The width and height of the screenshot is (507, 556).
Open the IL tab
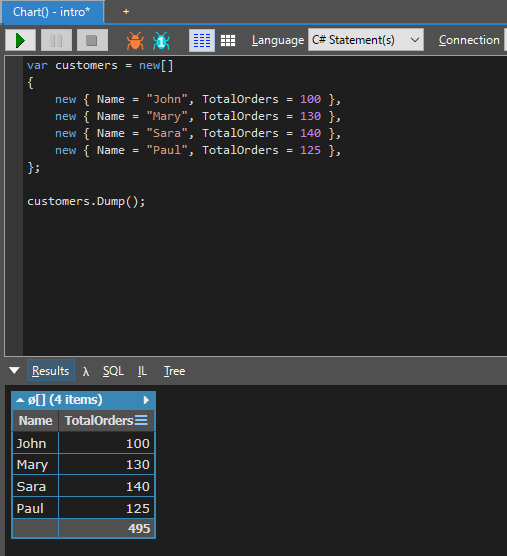pos(142,371)
